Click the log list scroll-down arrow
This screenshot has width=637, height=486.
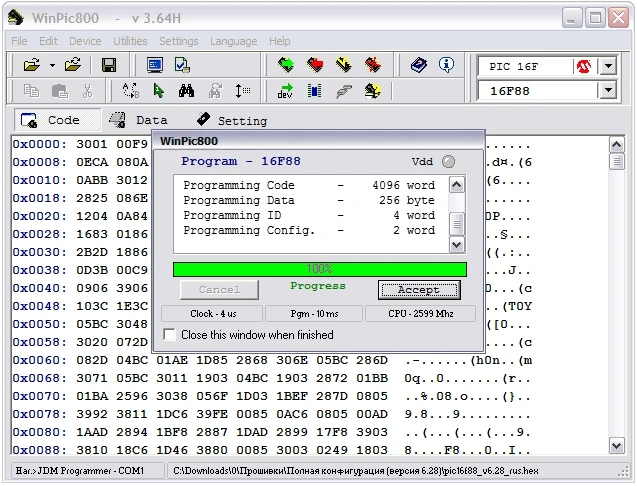(x=457, y=245)
